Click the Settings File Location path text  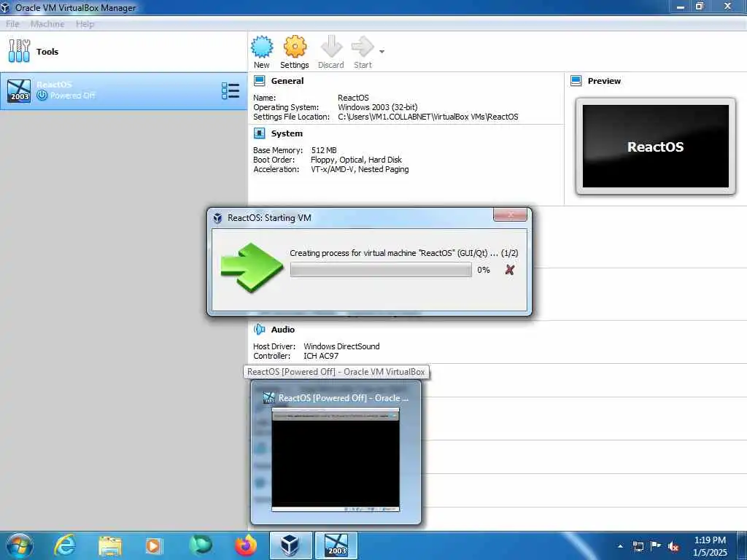click(428, 117)
